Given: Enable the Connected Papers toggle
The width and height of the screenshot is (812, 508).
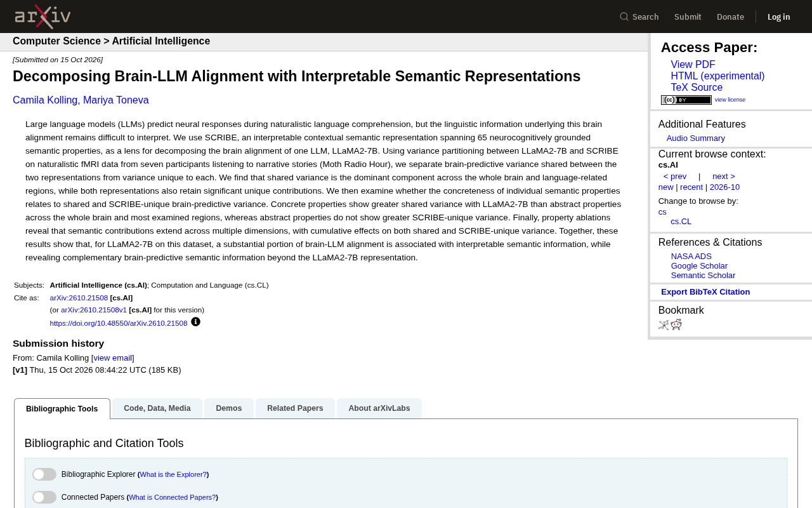Looking at the screenshot, I should [44, 497].
